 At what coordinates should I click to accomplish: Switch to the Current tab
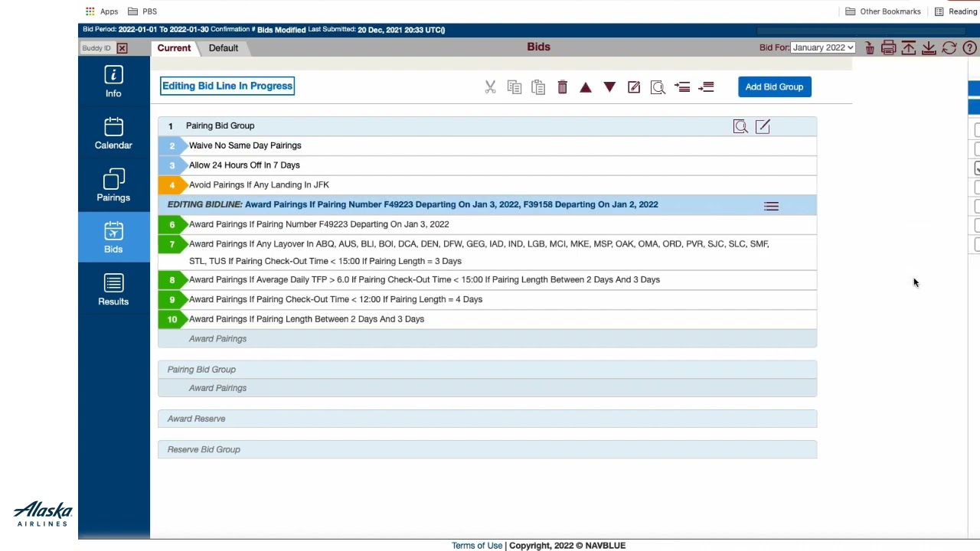pos(174,47)
